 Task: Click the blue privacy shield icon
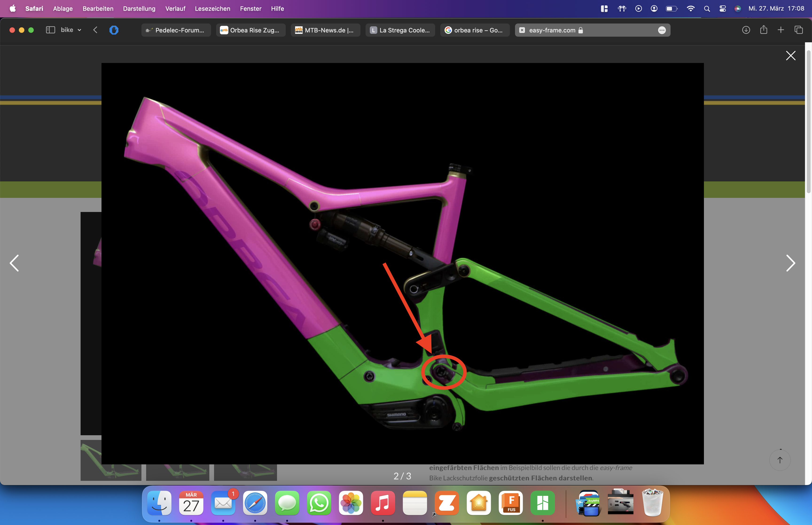(x=114, y=30)
